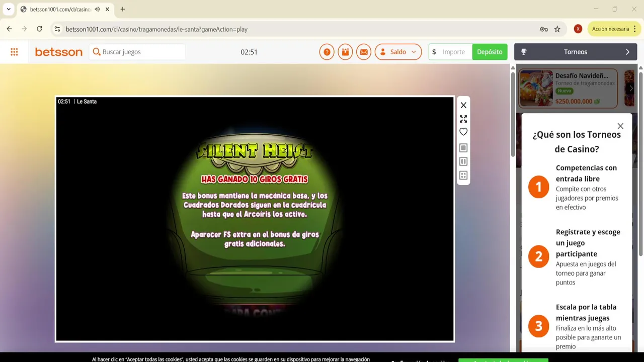Image resolution: width=644 pixels, height=362 pixels.
Task: Select the betsson1001.com browser tab
Action: (65, 9)
